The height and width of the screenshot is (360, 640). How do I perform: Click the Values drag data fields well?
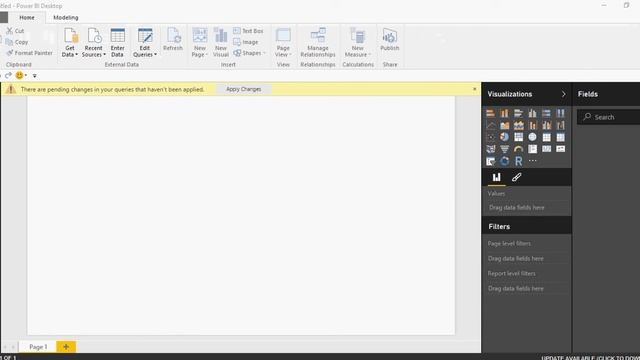click(x=527, y=208)
